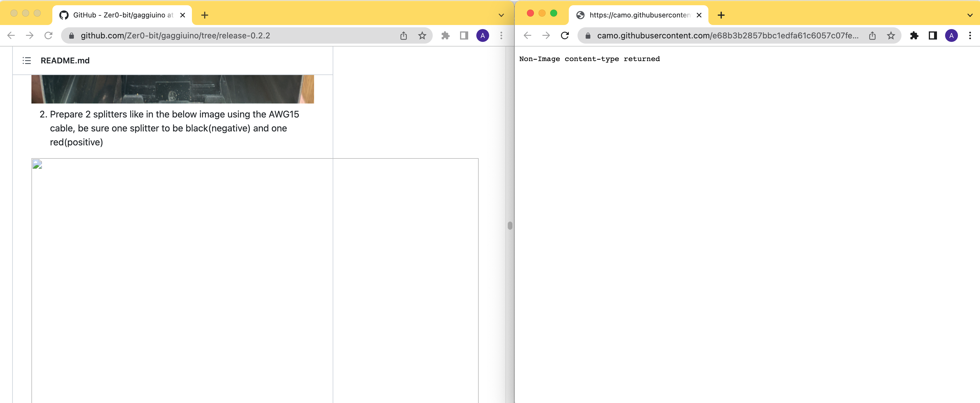
Task: Open site info lock for camo.githubusercontent.com
Action: pos(588,36)
